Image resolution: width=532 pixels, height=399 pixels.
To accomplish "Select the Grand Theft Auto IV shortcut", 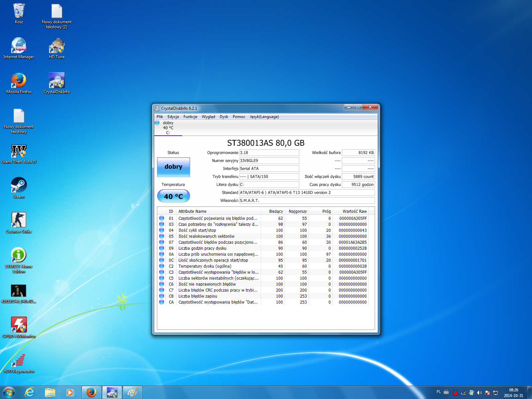I will [x=19, y=153].
